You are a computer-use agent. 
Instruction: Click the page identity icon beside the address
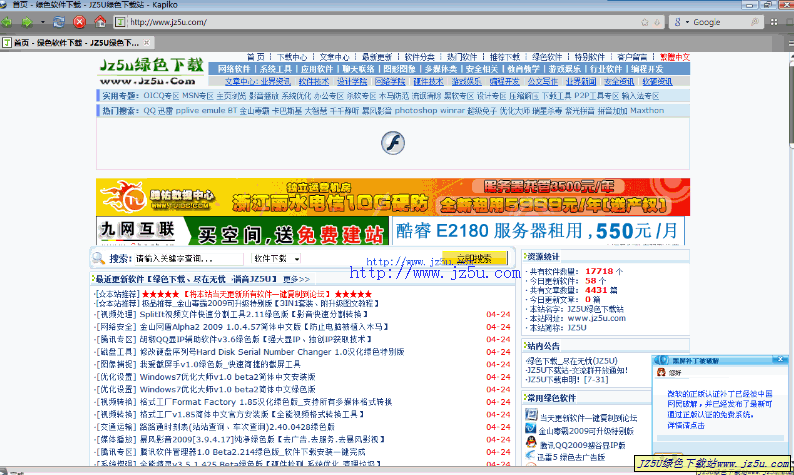coord(120,22)
